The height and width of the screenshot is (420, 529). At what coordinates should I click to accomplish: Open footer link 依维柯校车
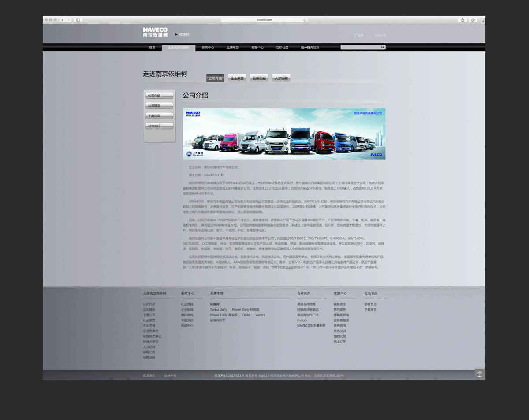tap(218, 320)
